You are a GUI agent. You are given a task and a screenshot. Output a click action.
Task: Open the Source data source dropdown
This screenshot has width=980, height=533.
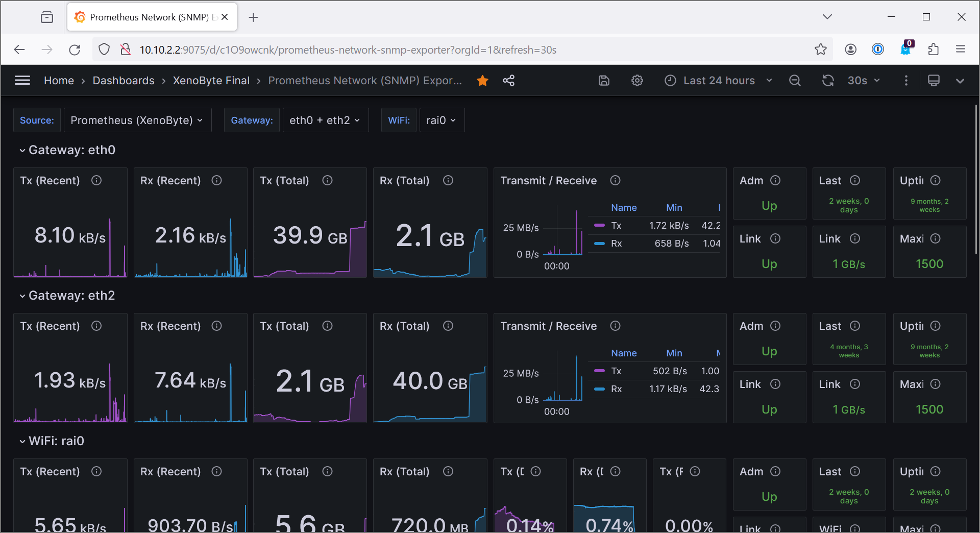[x=136, y=120]
